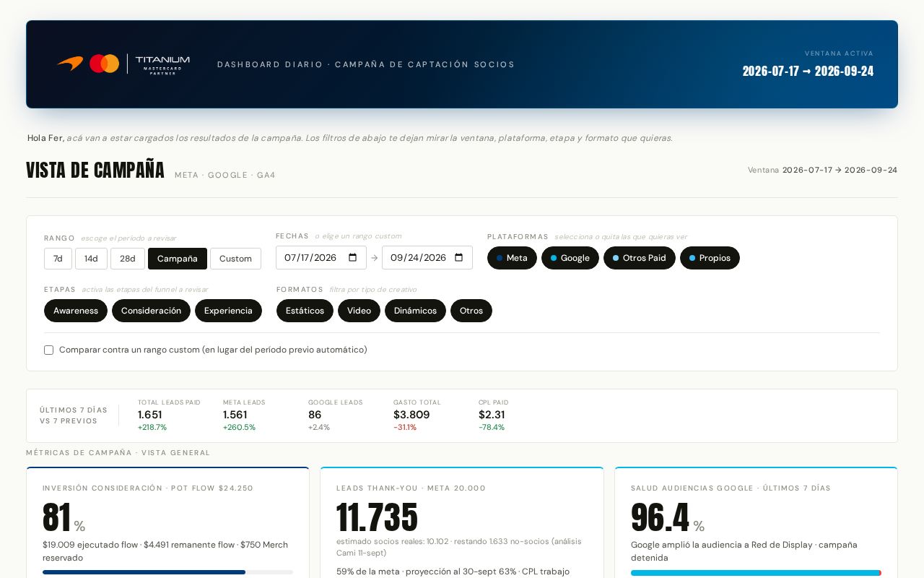Click the Inversión Consideración progress bar
The width and height of the screenshot is (924, 578).
click(167, 572)
